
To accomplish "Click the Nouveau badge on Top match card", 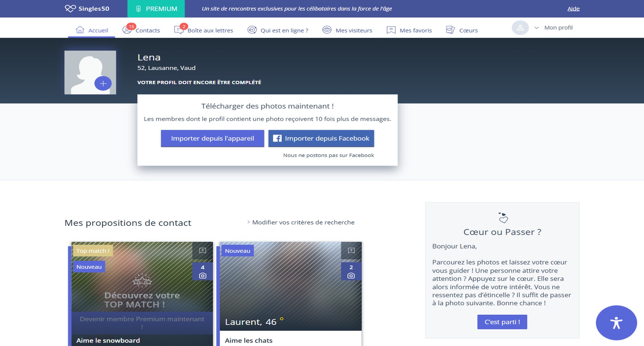I will tap(89, 267).
